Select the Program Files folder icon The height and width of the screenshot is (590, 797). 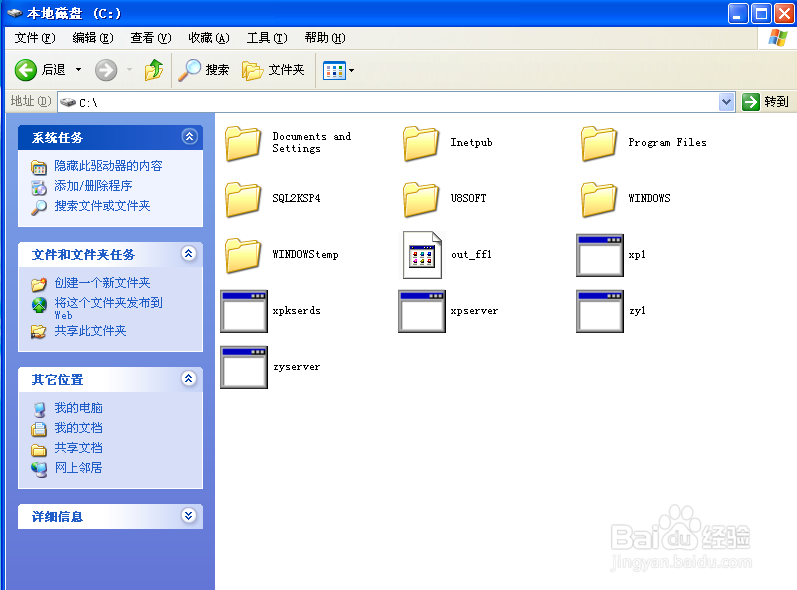599,143
